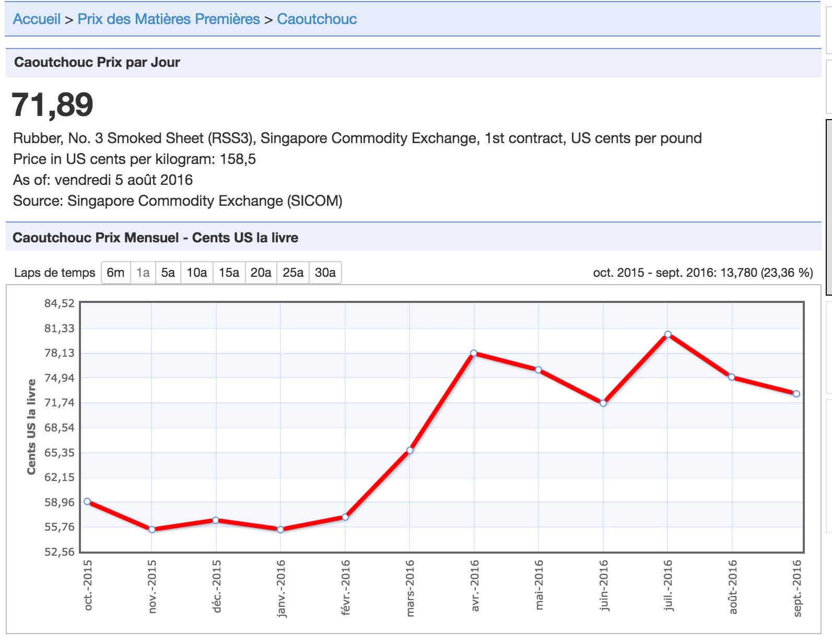Click the sept.-2016 final data point

coord(796,394)
